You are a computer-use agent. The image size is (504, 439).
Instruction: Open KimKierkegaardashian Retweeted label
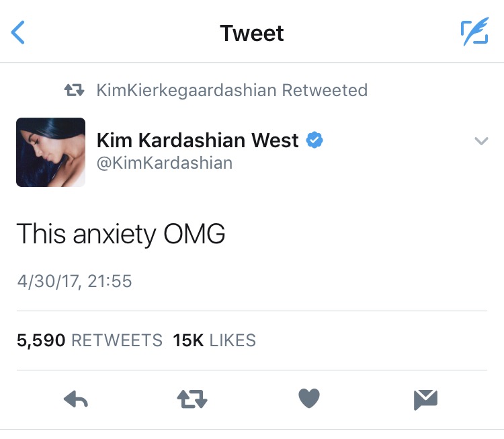[x=232, y=90]
